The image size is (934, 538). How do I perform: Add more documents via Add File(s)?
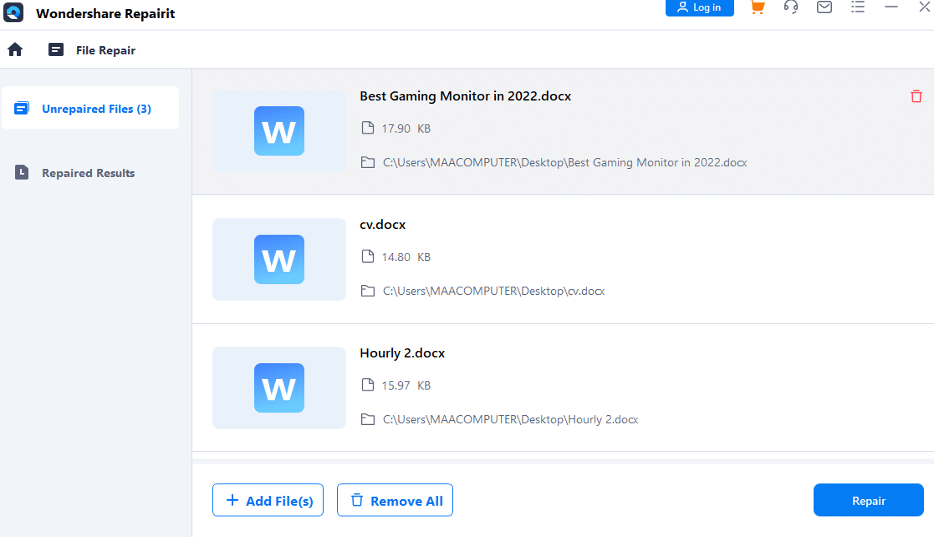[268, 500]
